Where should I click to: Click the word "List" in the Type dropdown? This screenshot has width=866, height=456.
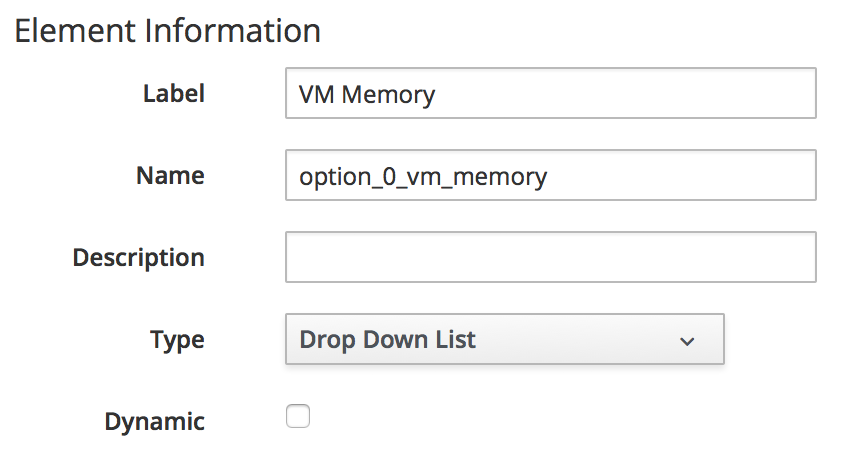point(455,340)
